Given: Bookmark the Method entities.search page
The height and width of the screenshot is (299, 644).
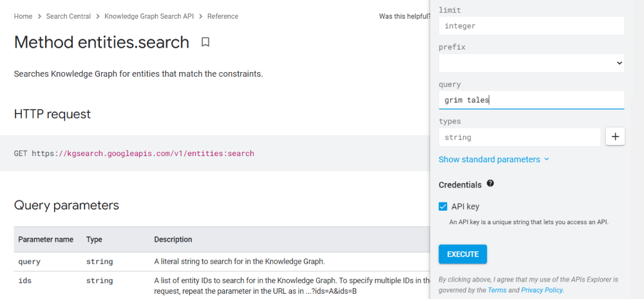Looking at the screenshot, I should 205,42.
